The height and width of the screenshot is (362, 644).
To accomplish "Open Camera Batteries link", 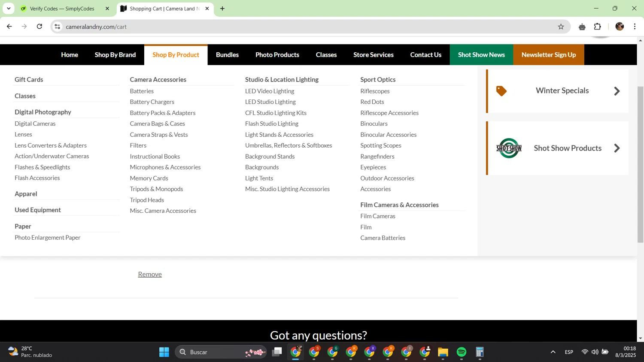I will click(383, 238).
